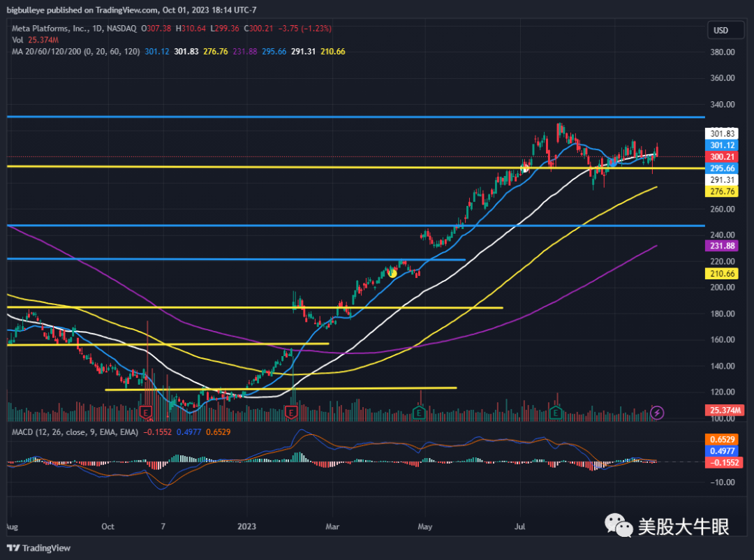Click the Meta Platforms, Inc. symbol title

(x=74, y=29)
